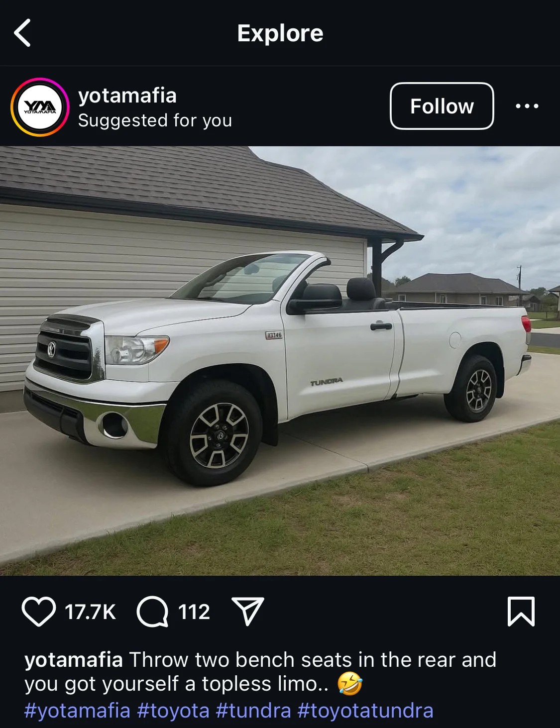The width and height of the screenshot is (560, 728).
Task: Save post with bookmark icon
Action: coord(521,611)
